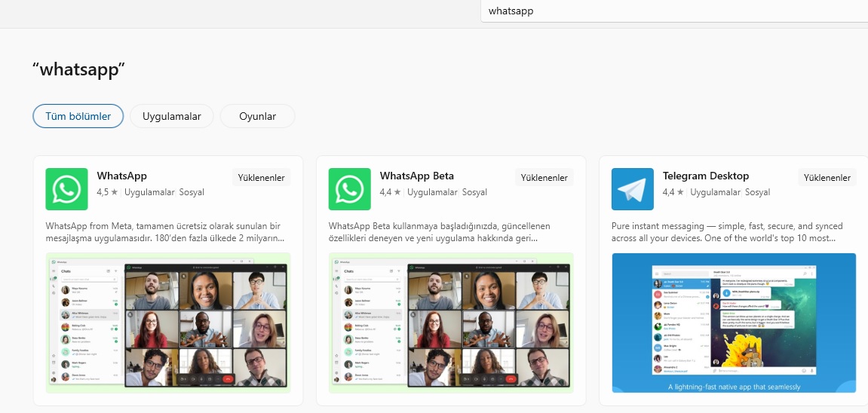Click the search field containing whatsapp
Screen dimensions: 868x413
674,11
